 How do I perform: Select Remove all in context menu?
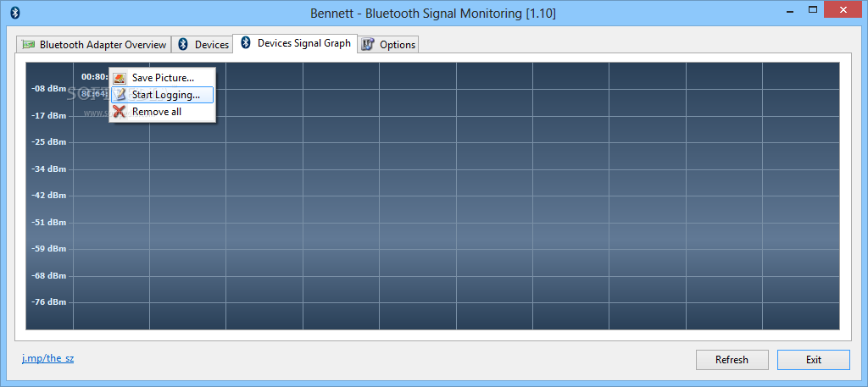click(162, 112)
